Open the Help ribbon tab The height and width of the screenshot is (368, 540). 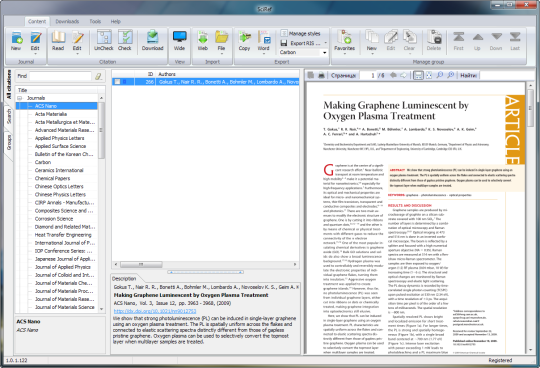point(116,21)
